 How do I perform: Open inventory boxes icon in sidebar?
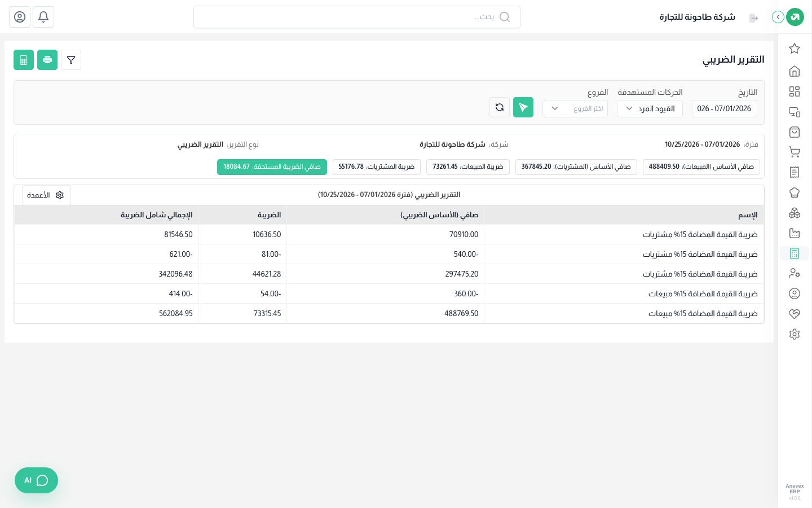[x=795, y=213]
